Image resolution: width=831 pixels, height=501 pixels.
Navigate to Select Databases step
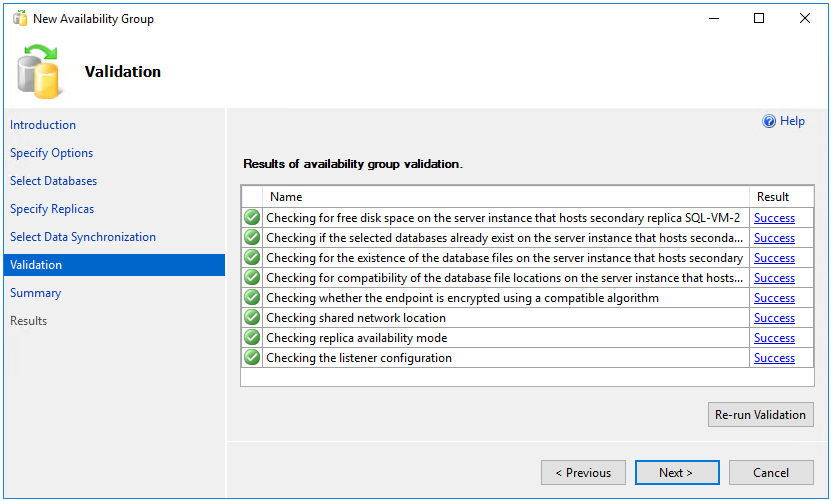click(x=54, y=181)
